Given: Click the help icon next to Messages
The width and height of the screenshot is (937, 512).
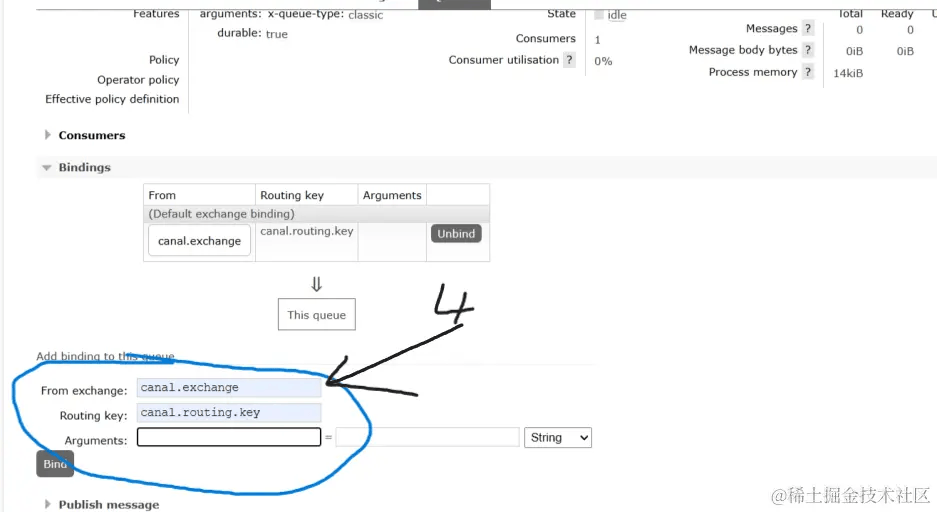Looking at the screenshot, I should [808, 29].
